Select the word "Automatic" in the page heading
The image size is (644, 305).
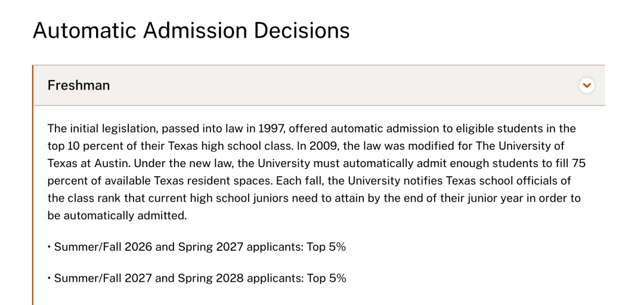85,30
